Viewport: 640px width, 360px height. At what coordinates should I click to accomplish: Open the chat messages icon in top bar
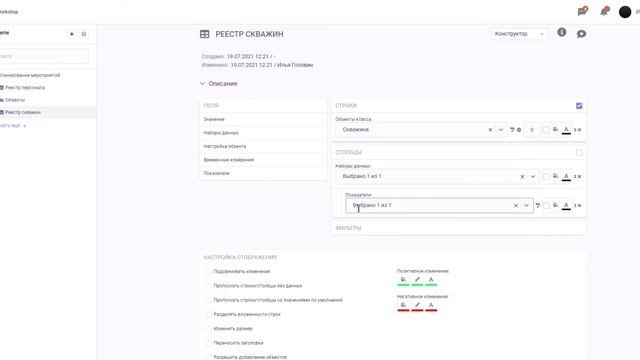click(x=582, y=11)
